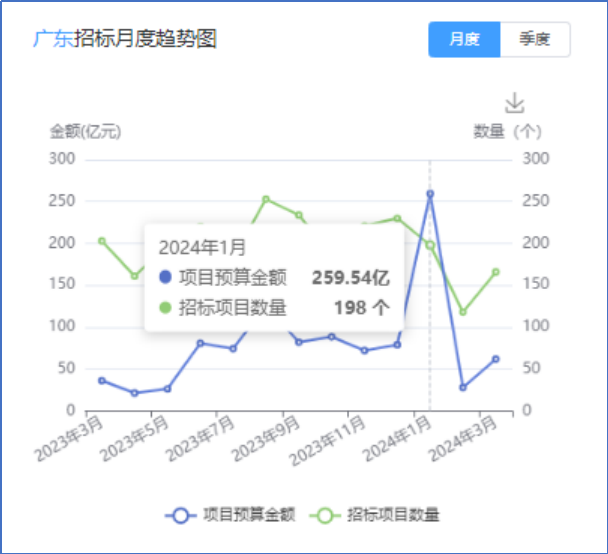This screenshot has width=608, height=554.
Task: Toggle 项目预算金额 legend series
Action: tap(230, 515)
